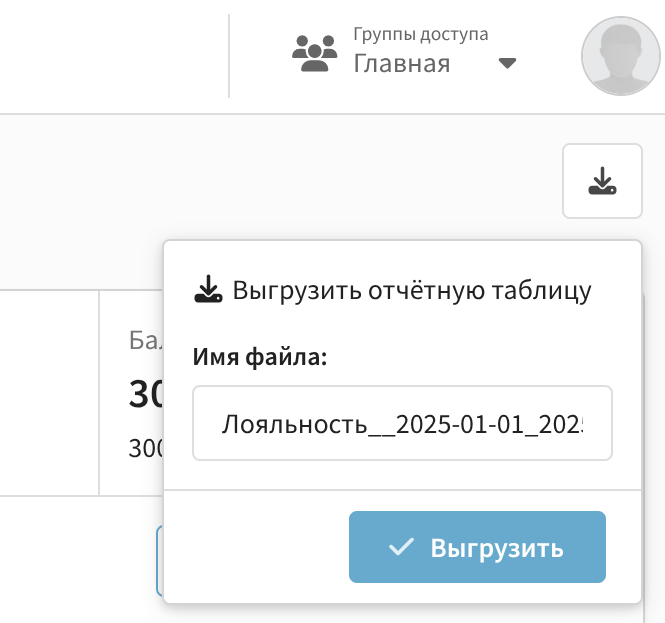Click the checkmark icon on Выгрузить button
Image resolution: width=665 pixels, height=623 pixels.
(401, 547)
